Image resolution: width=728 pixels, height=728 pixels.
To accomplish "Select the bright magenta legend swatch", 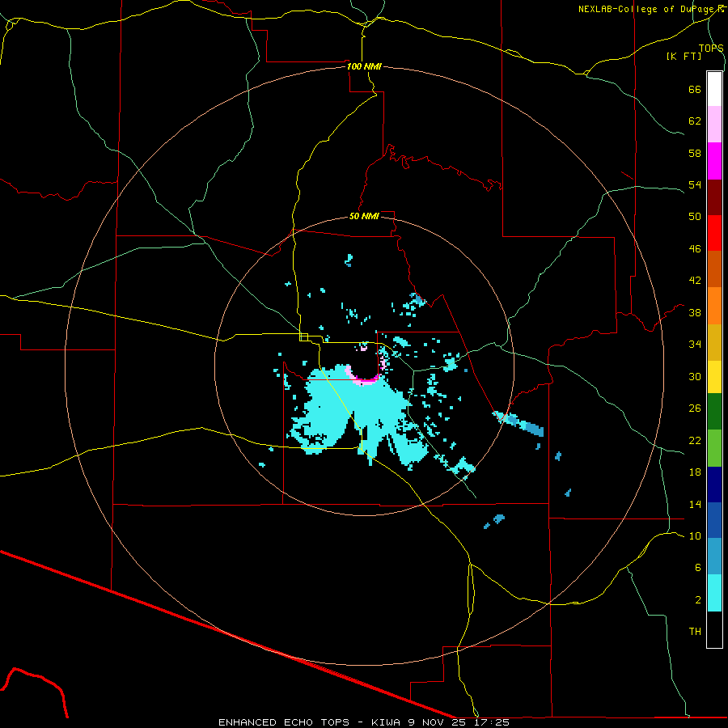I will (714, 161).
